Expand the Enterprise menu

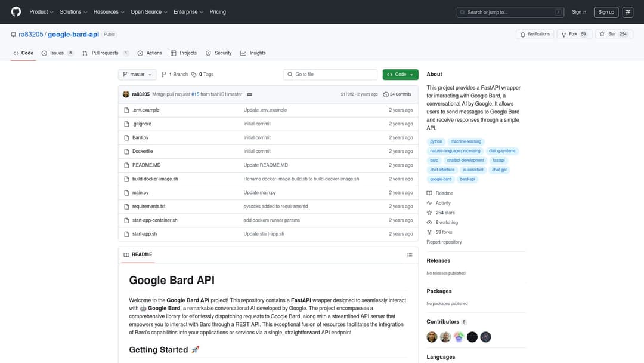tap(188, 12)
